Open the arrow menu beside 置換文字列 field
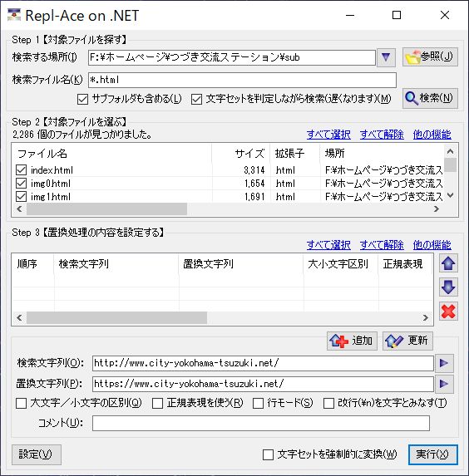 click(444, 384)
